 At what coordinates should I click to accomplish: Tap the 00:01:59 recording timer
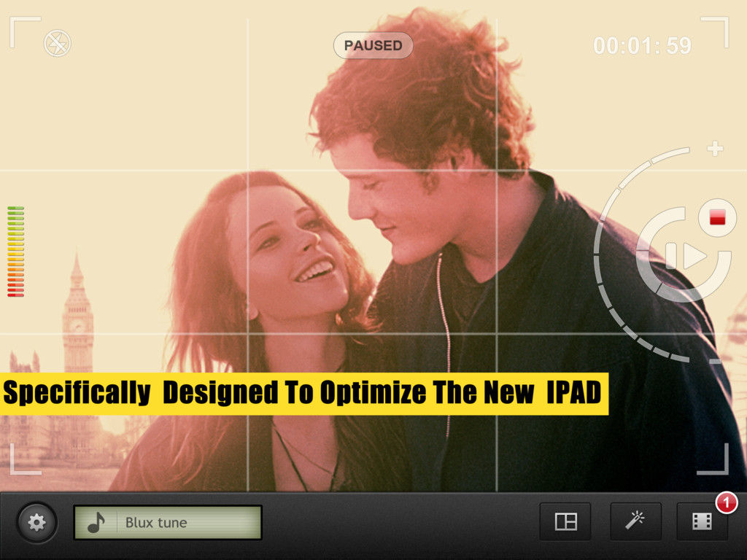pyautogui.click(x=642, y=46)
